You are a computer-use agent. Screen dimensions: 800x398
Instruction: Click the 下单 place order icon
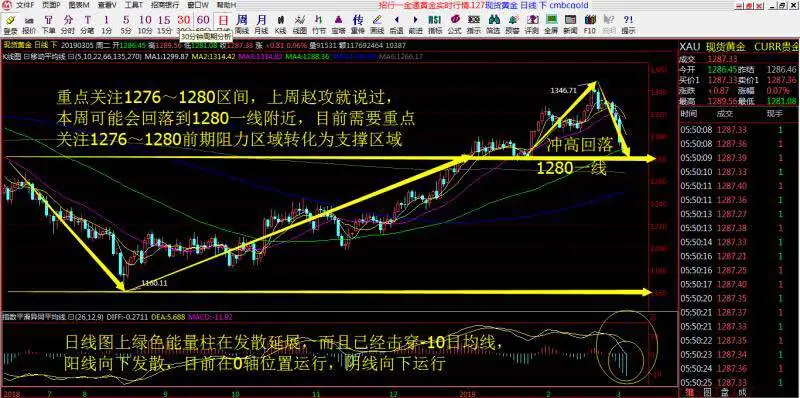coord(48,23)
